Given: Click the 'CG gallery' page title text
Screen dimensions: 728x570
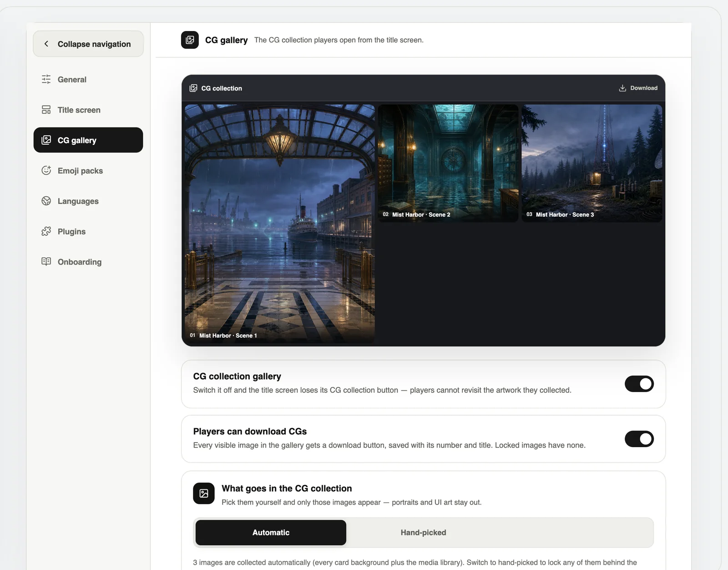Looking at the screenshot, I should coord(227,40).
